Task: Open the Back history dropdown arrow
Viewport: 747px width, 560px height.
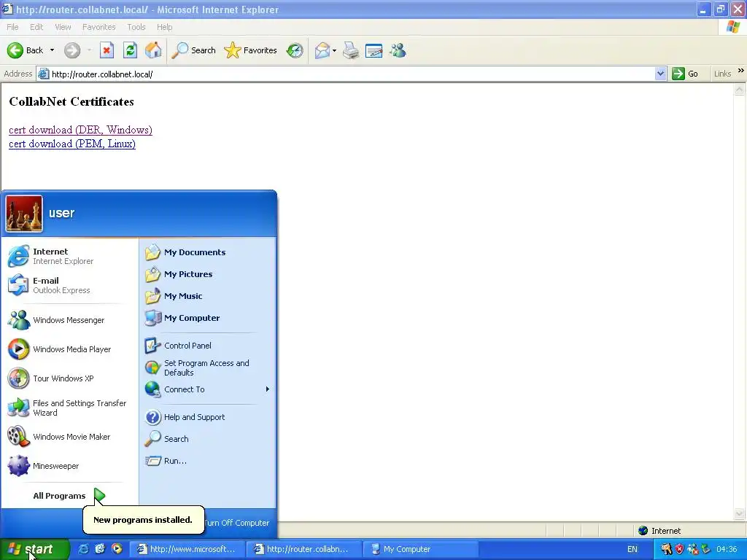Action: coord(52,50)
